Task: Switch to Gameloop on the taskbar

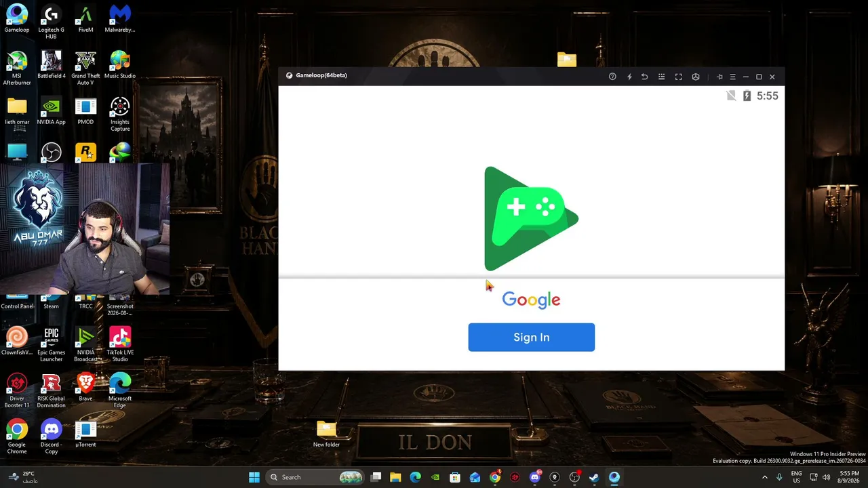Action: [614, 477]
